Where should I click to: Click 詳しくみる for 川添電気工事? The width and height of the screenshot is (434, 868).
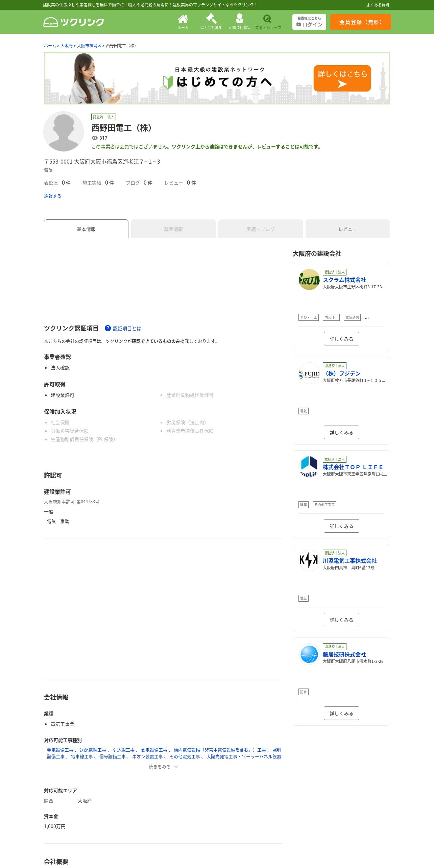click(341, 620)
